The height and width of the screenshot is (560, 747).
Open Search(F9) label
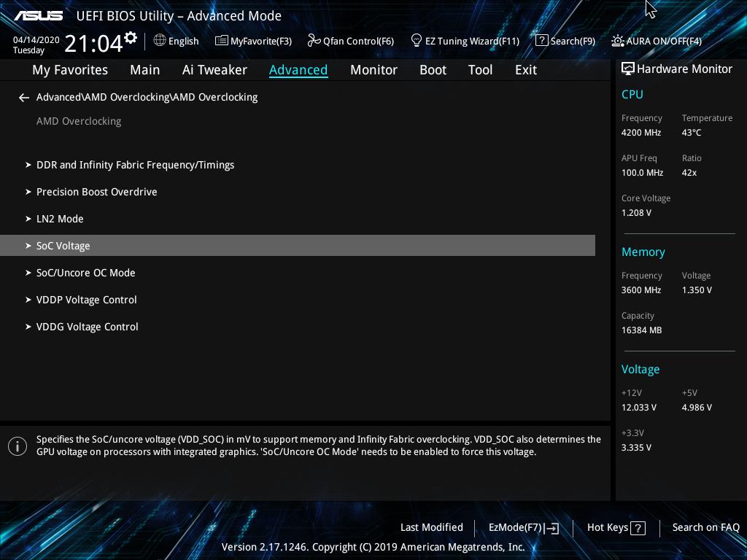coord(573,41)
